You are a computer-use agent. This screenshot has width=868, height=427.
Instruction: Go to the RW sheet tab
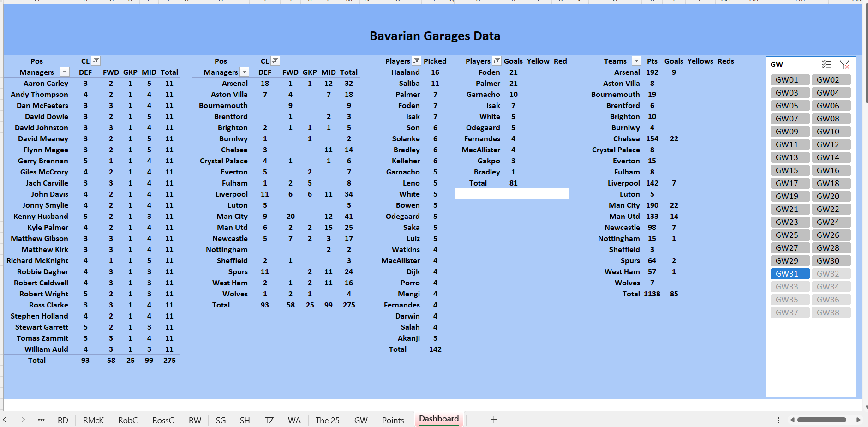tap(195, 420)
